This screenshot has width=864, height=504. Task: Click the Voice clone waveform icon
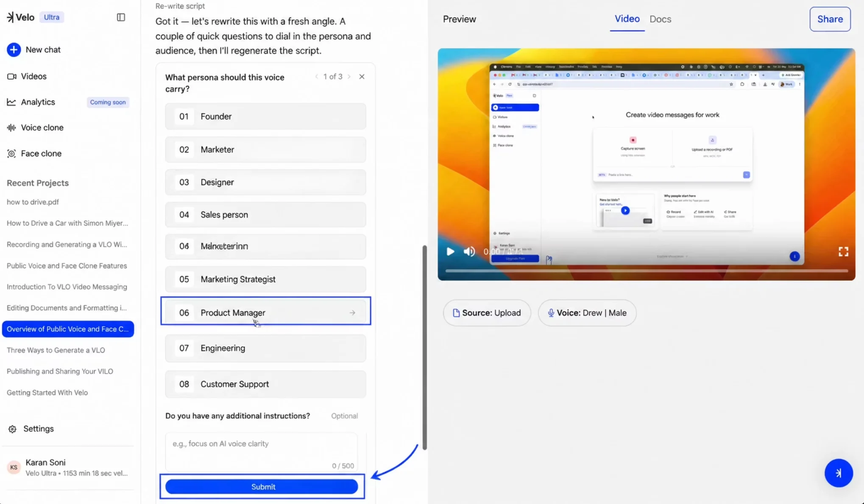click(x=11, y=127)
